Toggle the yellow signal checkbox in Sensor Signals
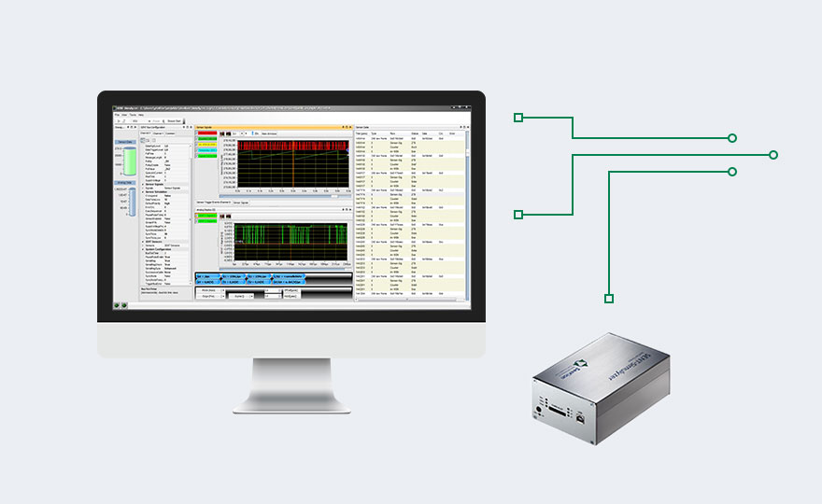Screen dimensions: 822x504 click(x=196, y=145)
